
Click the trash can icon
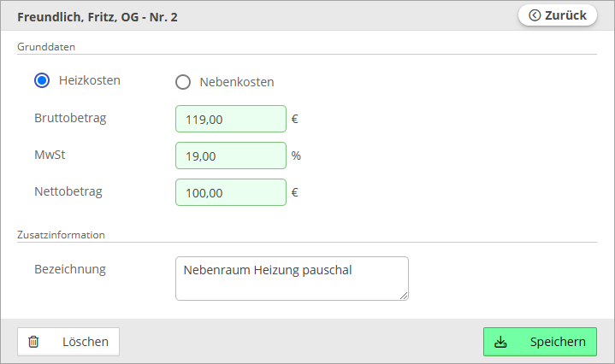click(x=33, y=342)
